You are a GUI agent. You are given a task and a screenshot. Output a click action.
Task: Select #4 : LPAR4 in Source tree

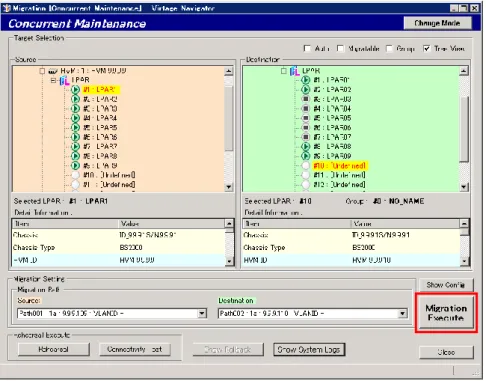click(100, 118)
